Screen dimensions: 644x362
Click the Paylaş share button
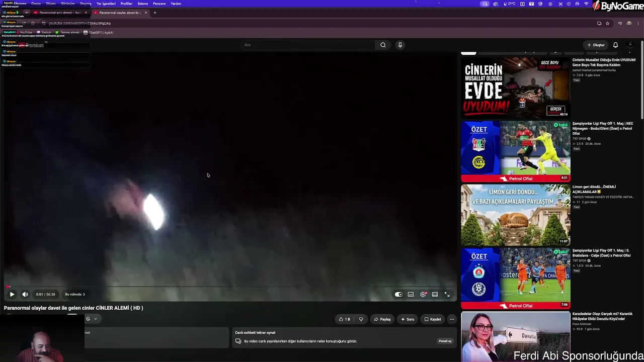click(x=382, y=319)
